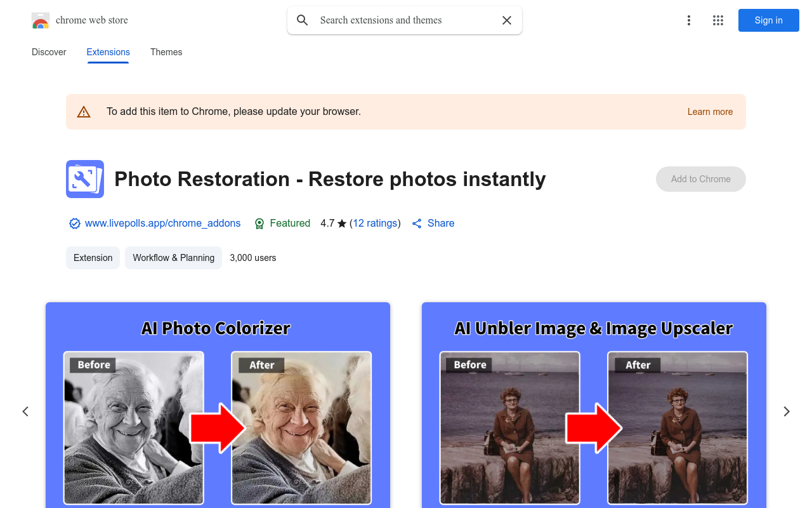Go to next screenshot with right arrow
This screenshot has height=508, width=812.
coord(787,411)
